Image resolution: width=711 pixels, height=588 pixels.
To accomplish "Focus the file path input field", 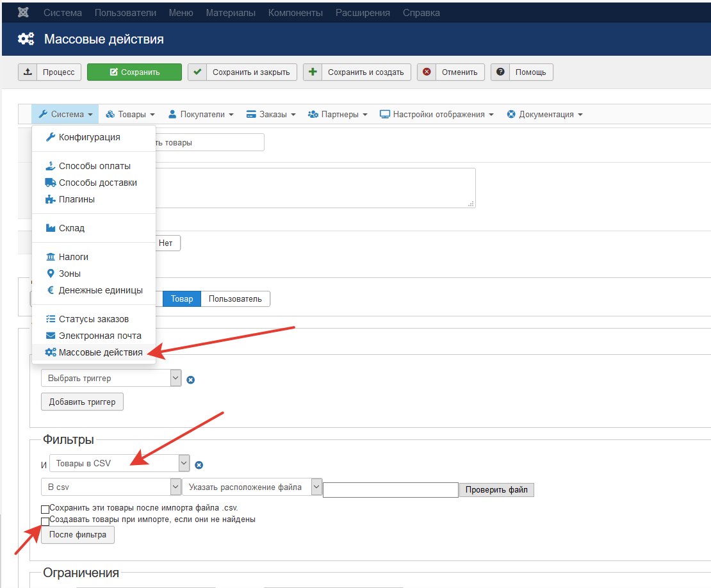I will pos(391,489).
